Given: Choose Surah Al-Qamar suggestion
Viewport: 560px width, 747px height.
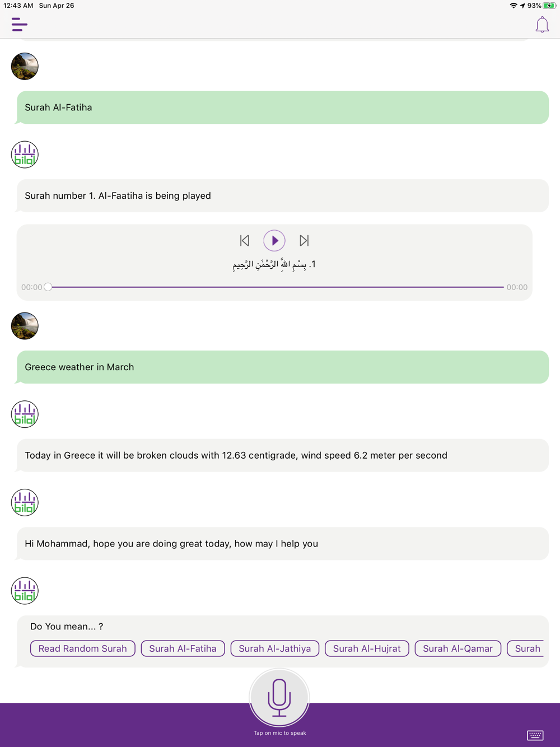Looking at the screenshot, I should pos(458,648).
